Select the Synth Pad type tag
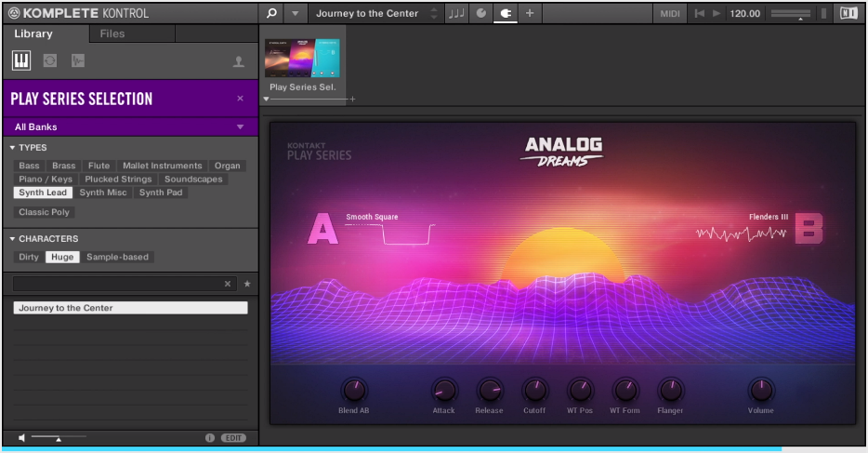 pos(161,193)
